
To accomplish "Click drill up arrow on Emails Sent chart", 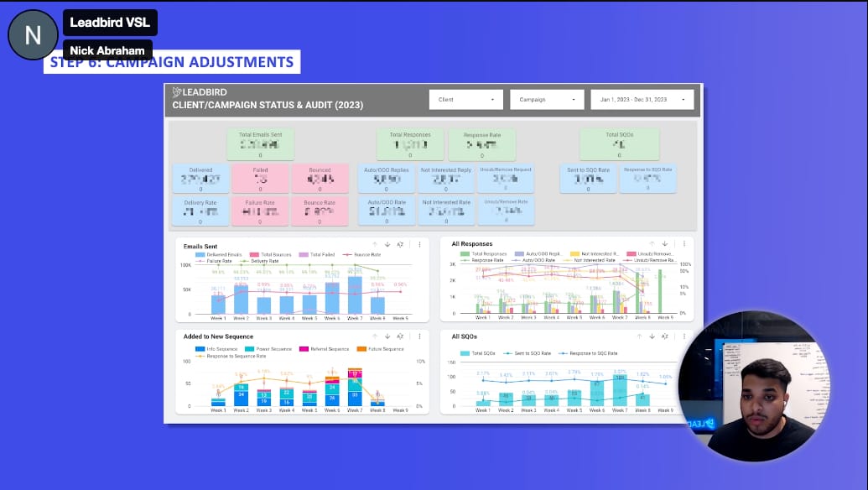I will point(375,244).
